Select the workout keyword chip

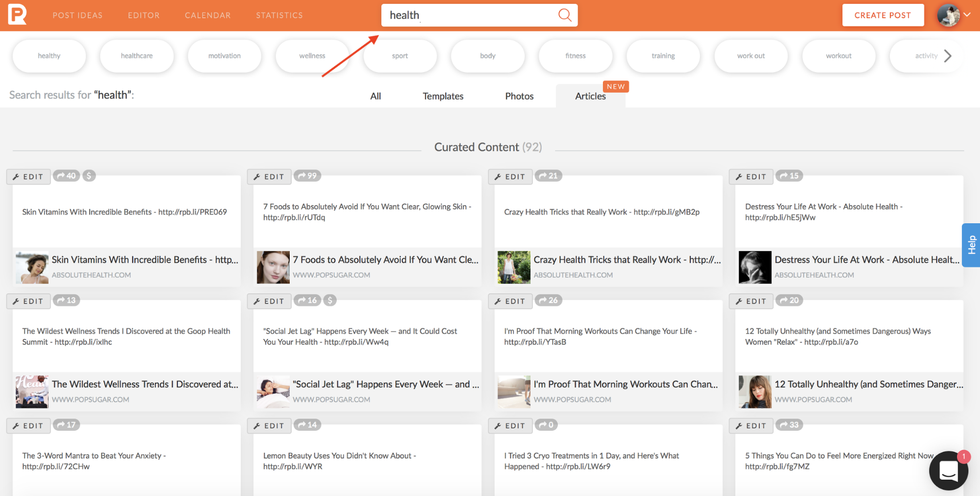839,56
